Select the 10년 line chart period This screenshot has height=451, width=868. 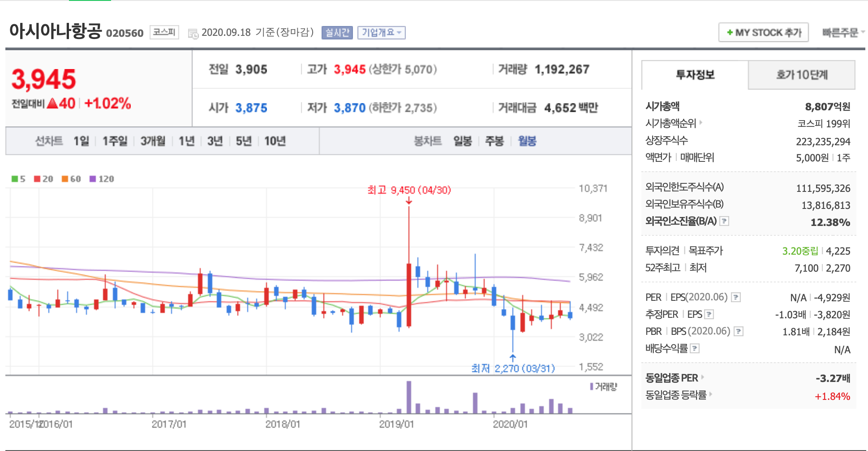(275, 141)
